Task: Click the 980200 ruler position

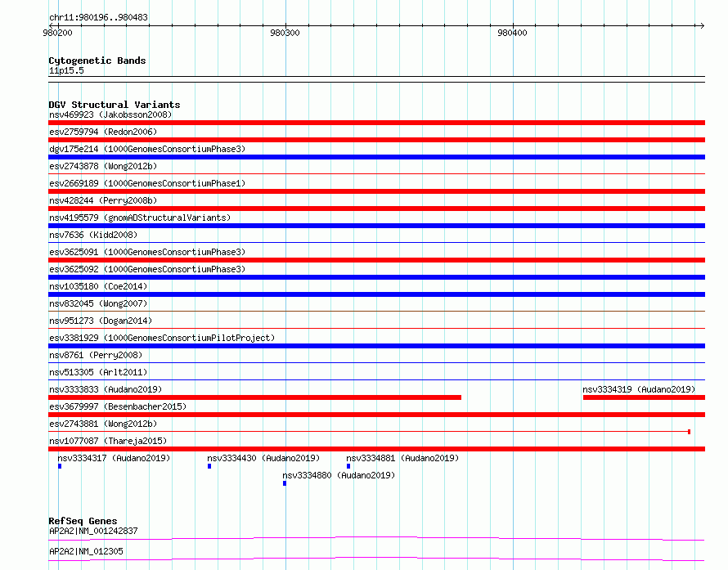Action: (x=57, y=33)
